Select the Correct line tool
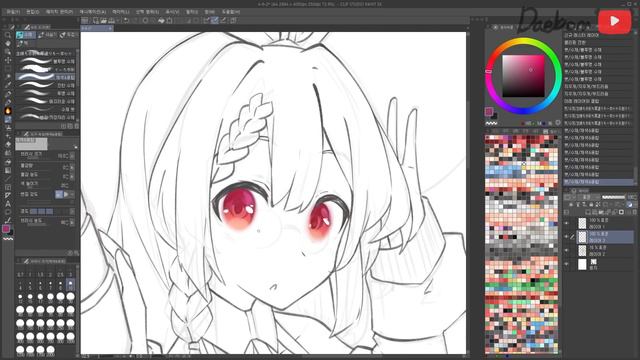 pyautogui.click(x=8, y=220)
